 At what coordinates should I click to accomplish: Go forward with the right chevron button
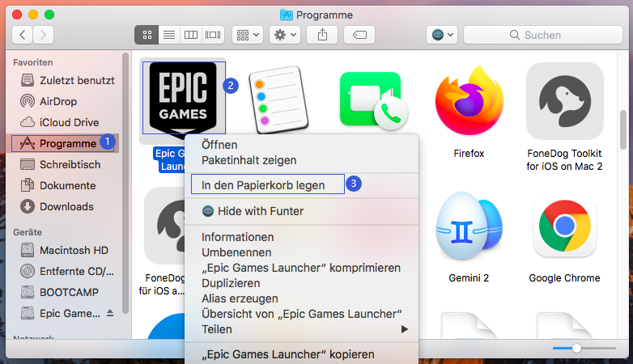pyautogui.click(x=43, y=35)
